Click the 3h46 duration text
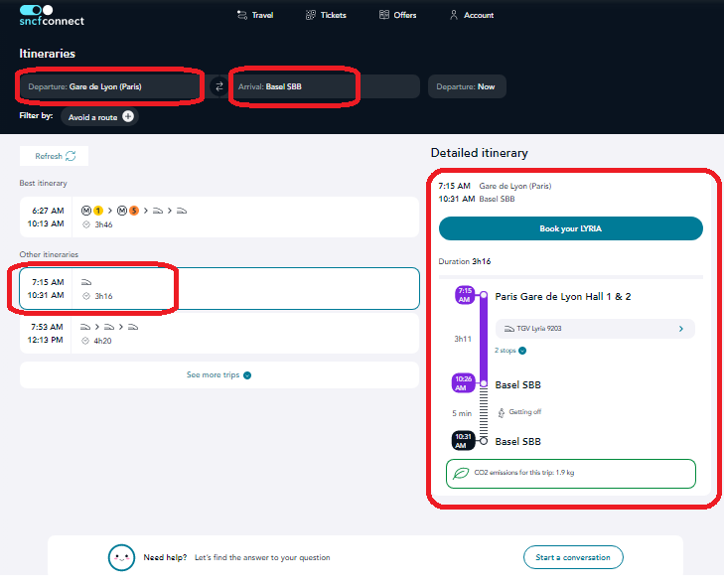This screenshot has width=724, height=588. click(103, 224)
